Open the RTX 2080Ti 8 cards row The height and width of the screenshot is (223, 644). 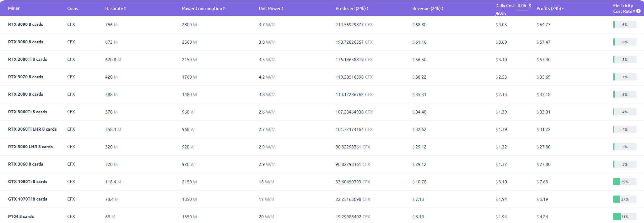pyautogui.click(x=27, y=59)
